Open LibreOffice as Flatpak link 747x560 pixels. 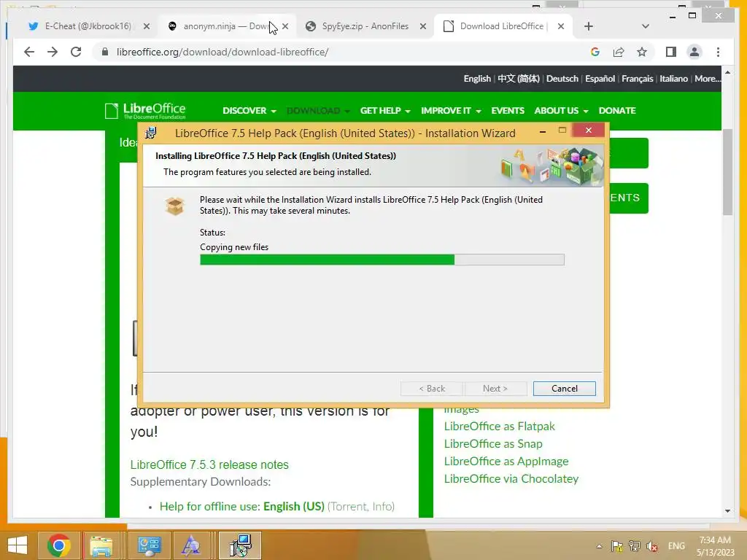point(499,426)
